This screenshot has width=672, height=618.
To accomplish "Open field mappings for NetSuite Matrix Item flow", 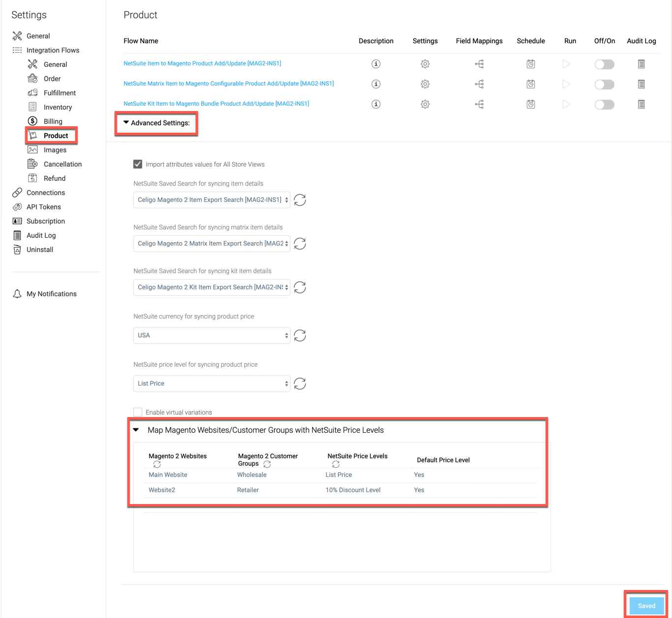I will (479, 84).
